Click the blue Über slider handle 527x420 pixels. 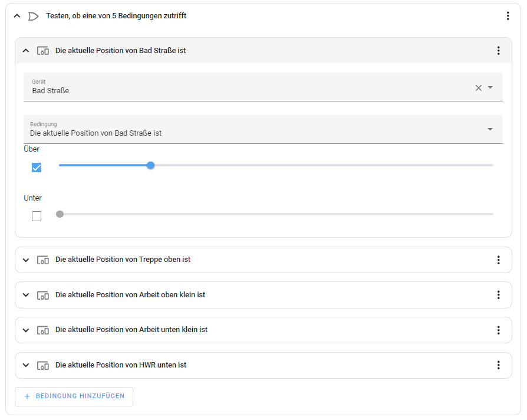click(150, 165)
